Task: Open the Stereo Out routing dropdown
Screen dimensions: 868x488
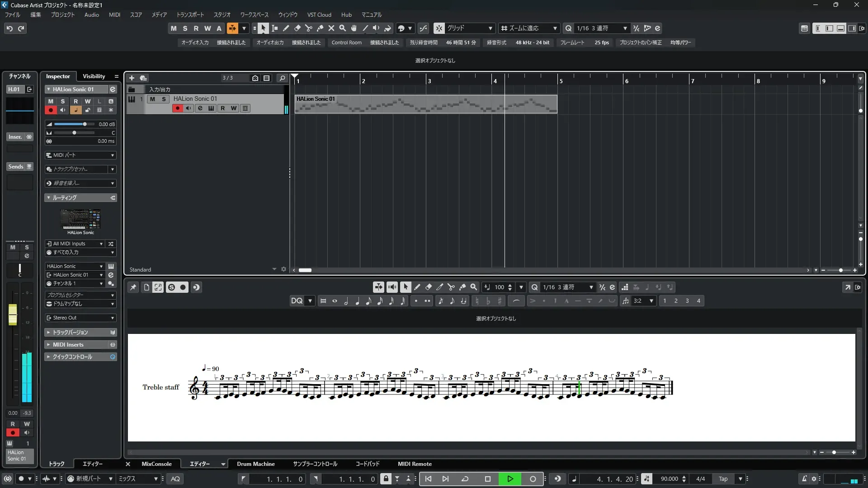Action: [x=80, y=318]
